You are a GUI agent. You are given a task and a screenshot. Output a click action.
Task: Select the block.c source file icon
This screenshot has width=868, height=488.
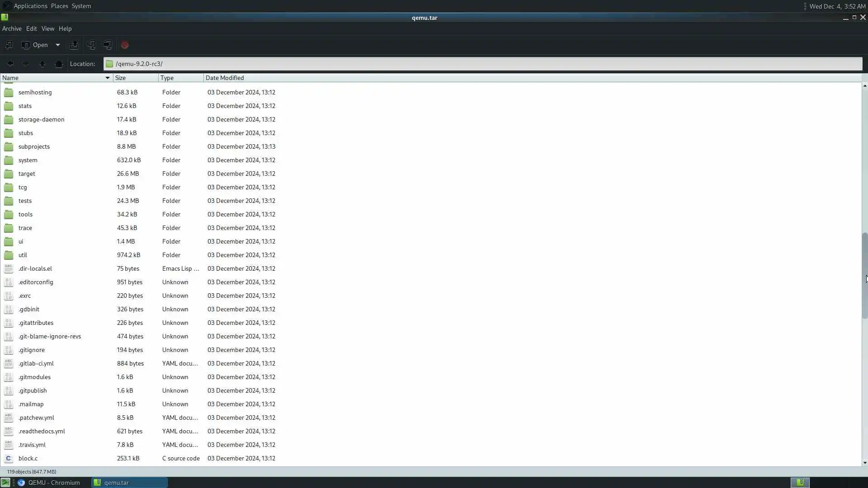9,458
